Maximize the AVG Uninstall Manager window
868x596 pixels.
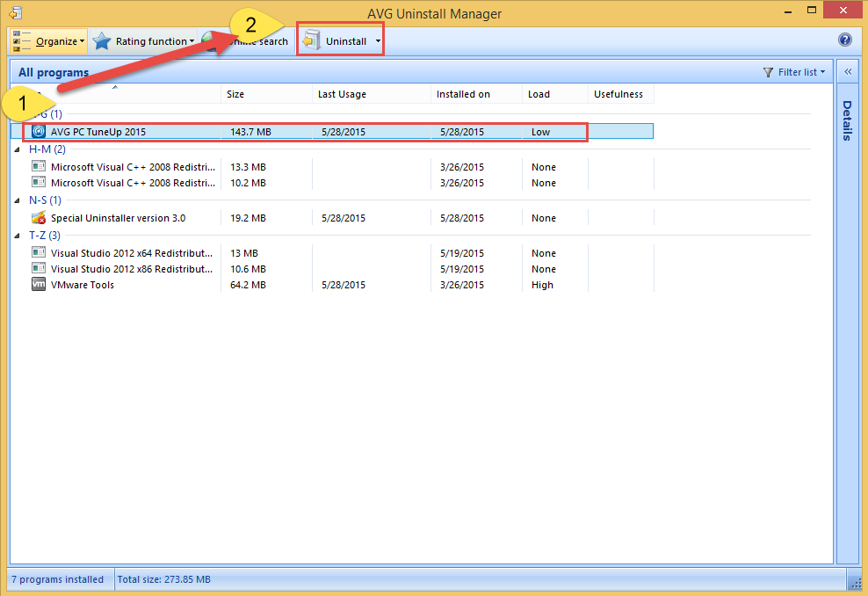812,10
